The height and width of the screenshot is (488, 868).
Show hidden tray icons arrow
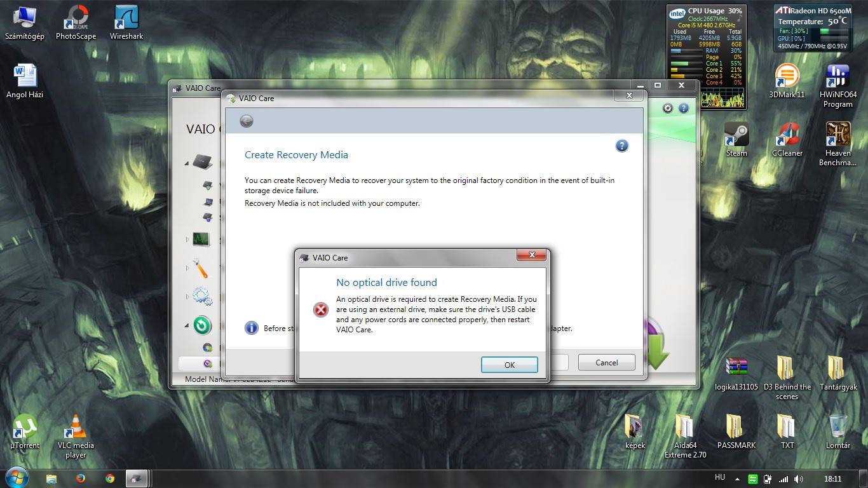737,478
